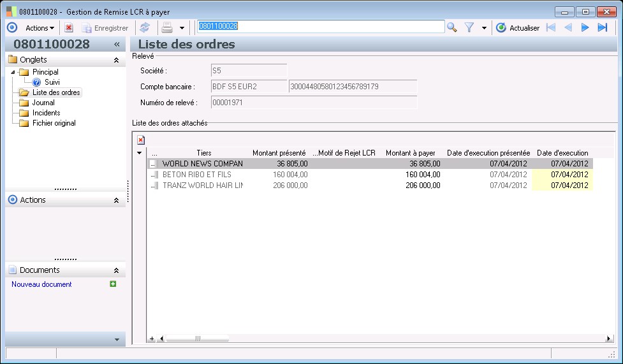Click the Nouveau document link
The width and height of the screenshot is (623, 364).
41,284
